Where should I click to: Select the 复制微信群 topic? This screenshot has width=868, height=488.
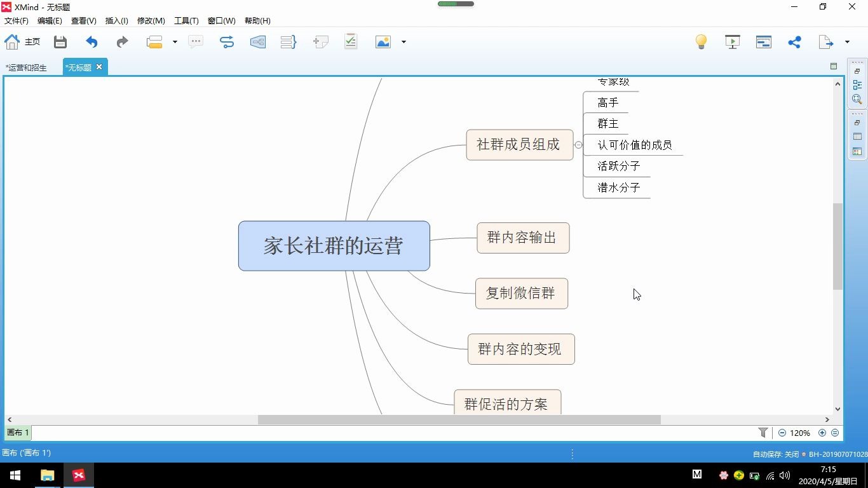coord(522,294)
